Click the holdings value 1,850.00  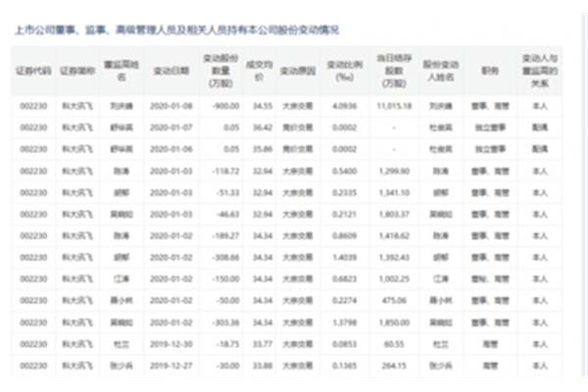(394, 322)
